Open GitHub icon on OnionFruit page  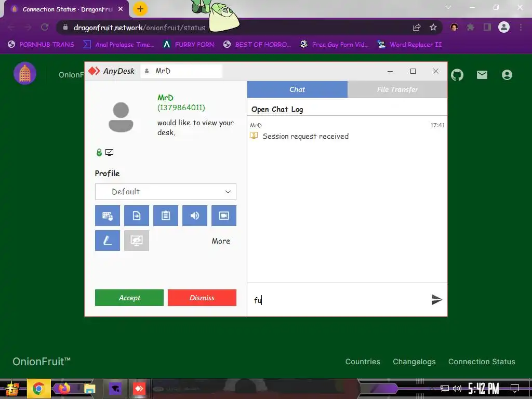pos(457,75)
